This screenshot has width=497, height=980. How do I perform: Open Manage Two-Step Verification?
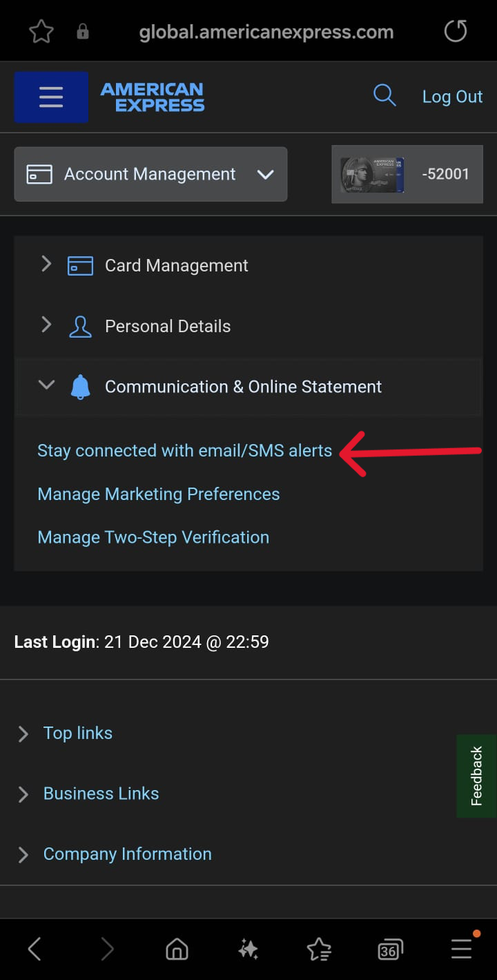(x=153, y=537)
